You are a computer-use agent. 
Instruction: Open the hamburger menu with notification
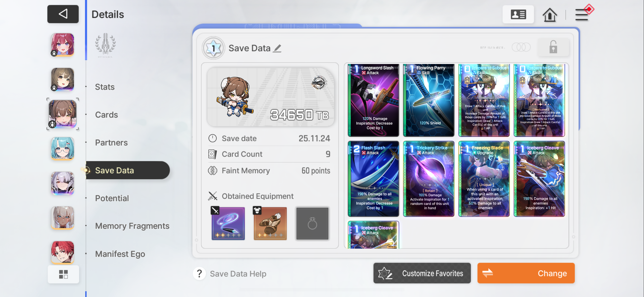(582, 15)
